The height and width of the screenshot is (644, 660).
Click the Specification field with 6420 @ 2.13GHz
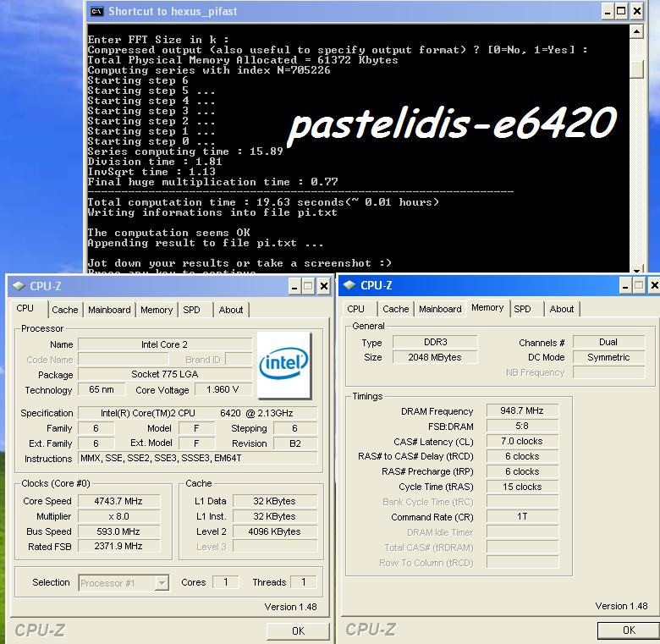[197, 413]
